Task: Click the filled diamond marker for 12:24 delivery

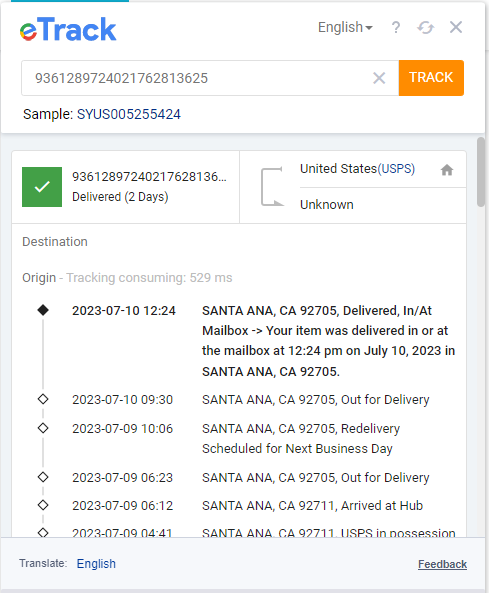Action: tap(43, 310)
